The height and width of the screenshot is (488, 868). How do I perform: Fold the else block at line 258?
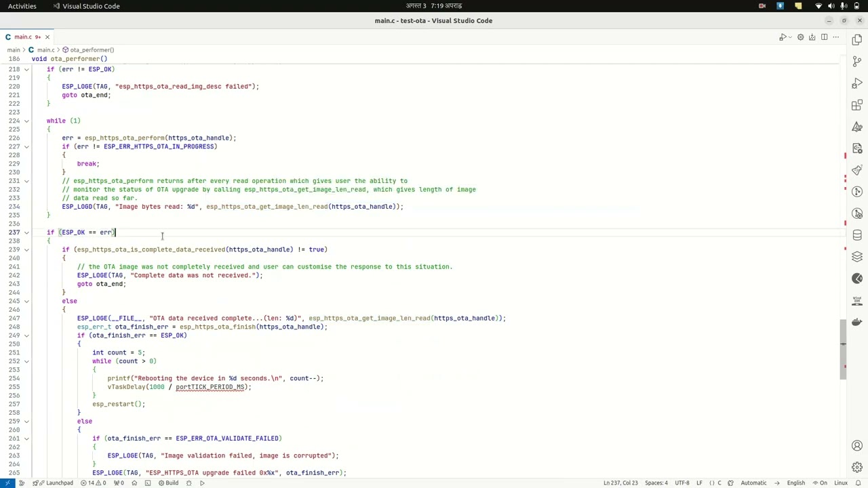(x=26, y=422)
